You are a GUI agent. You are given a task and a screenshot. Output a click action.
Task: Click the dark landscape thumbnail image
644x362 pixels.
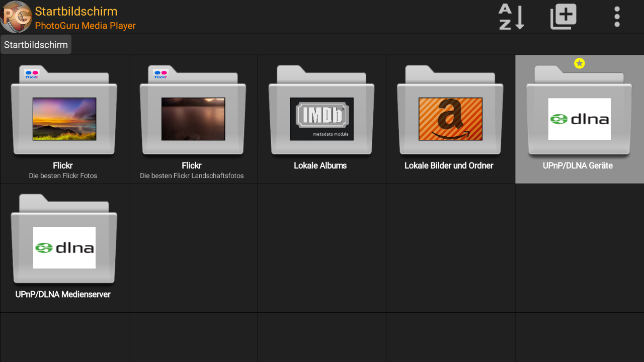[193, 119]
